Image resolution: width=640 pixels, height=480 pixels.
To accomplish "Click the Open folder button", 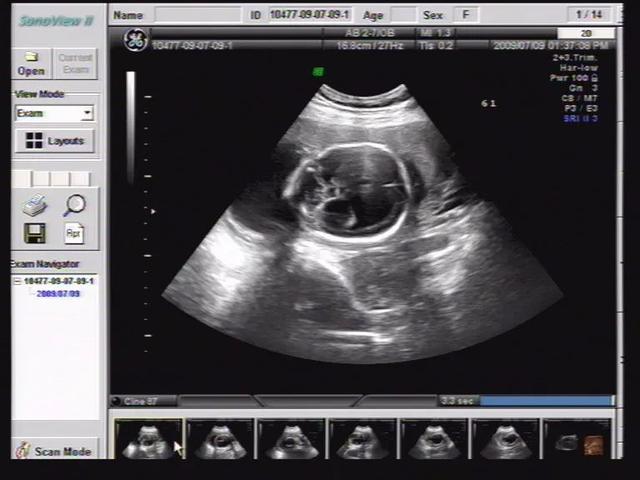I will 31,64.
